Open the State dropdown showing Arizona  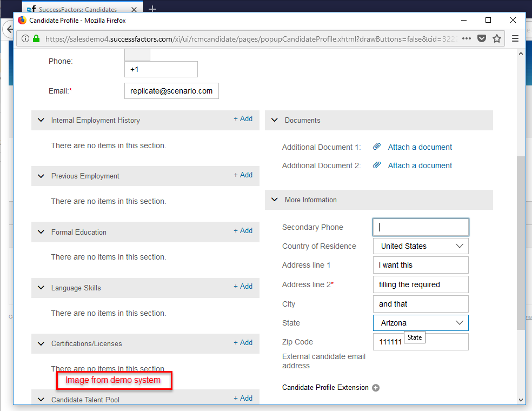point(421,323)
